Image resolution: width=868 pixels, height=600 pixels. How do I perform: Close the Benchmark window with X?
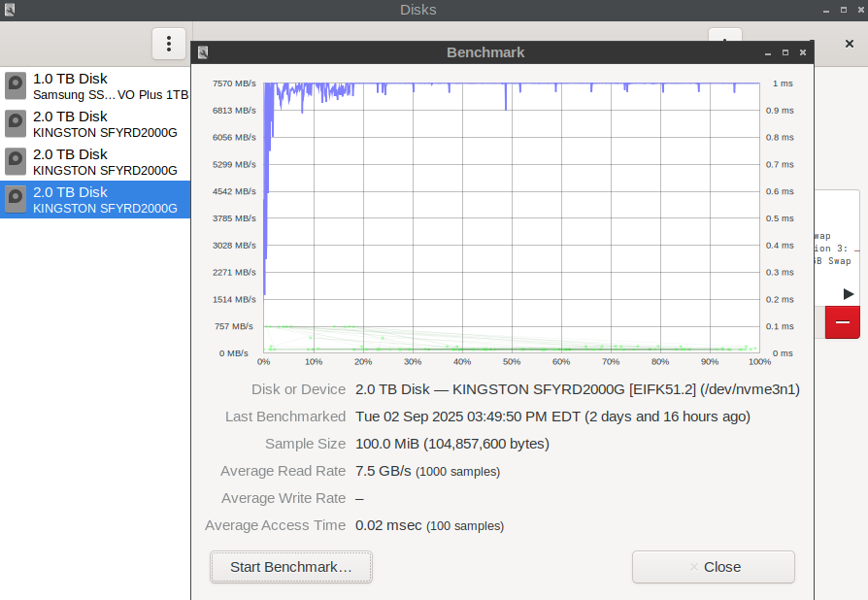[803, 52]
